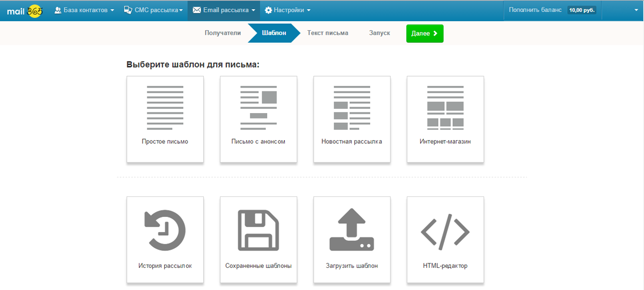
Task: Open the База контактов menu
Action: point(84,10)
